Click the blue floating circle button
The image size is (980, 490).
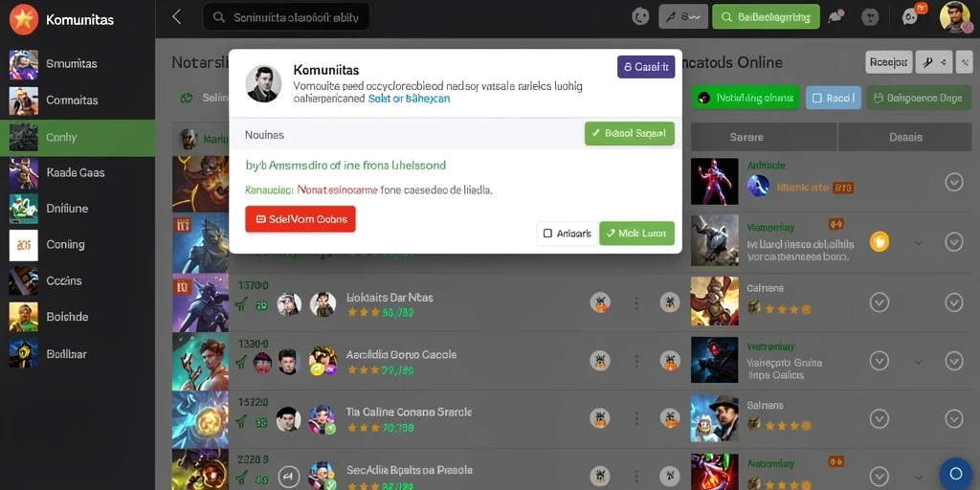[955, 473]
